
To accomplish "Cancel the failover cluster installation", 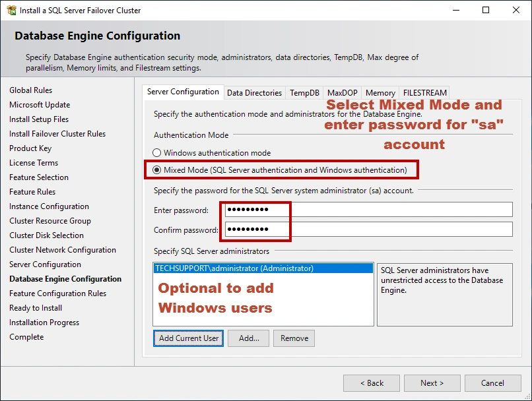I will click(x=492, y=383).
